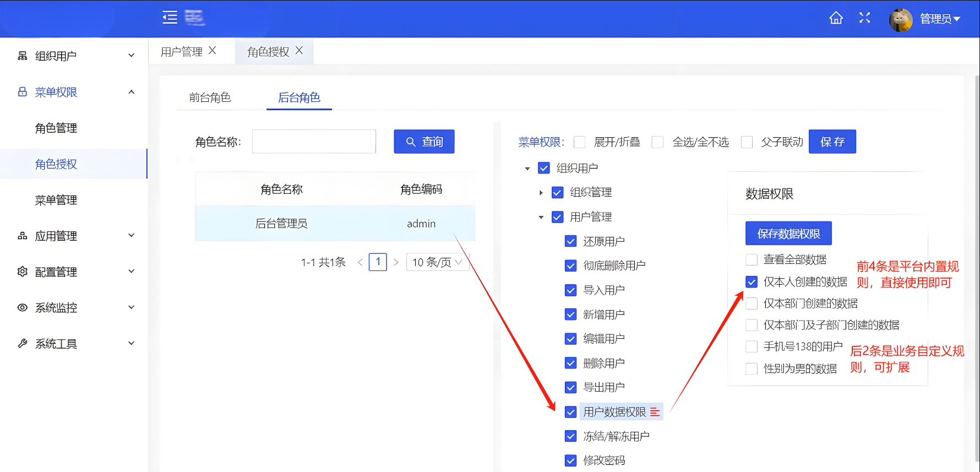Open 角色授权 in the sidebar
Screen dimensions: 980x472
[x=56, y=164]
